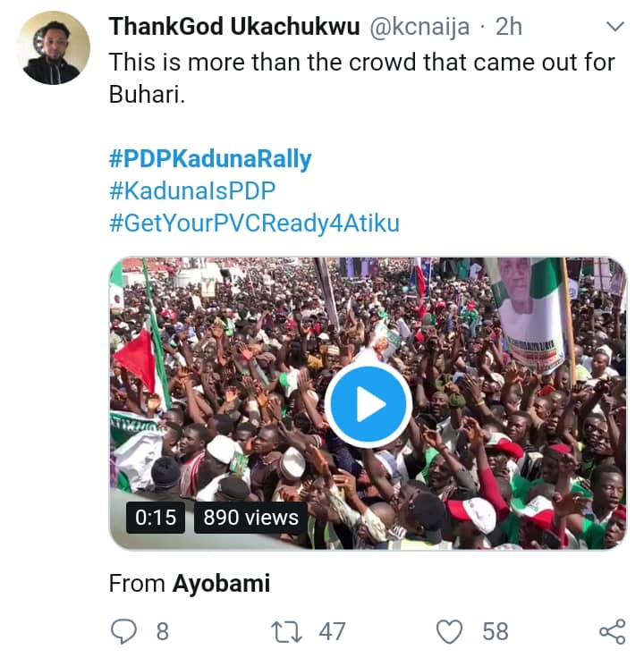Play the rally video
This screenshot has width=644, height=658.
(x=368, y=403)
